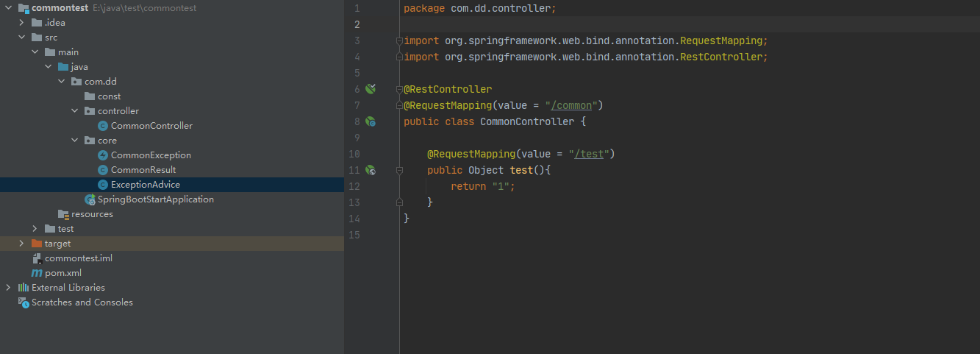Select ExceptionAdvice in the project tree
Screen dimensions: 980x354
[x=146, y=185]
